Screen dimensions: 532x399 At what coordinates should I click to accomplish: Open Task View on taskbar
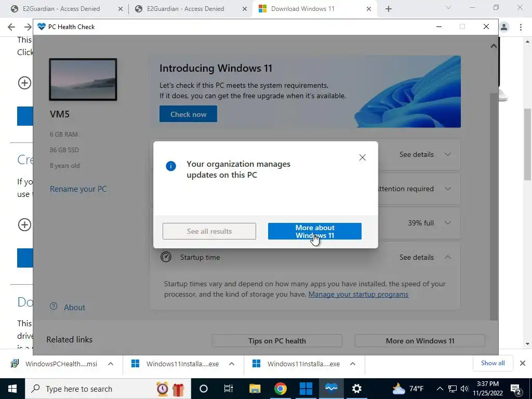pyautogui.click(x=229, y=389)
